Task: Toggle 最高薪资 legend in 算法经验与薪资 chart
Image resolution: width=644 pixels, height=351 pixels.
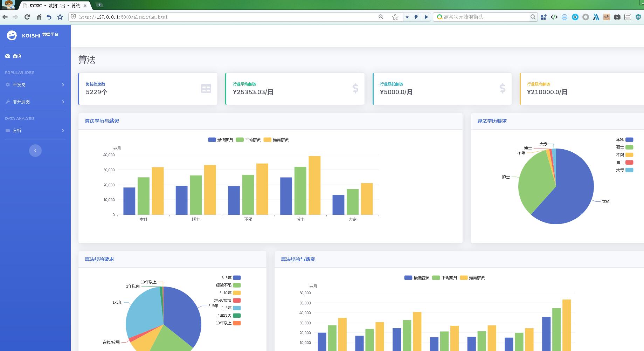Action: click(x=472, y=278)
